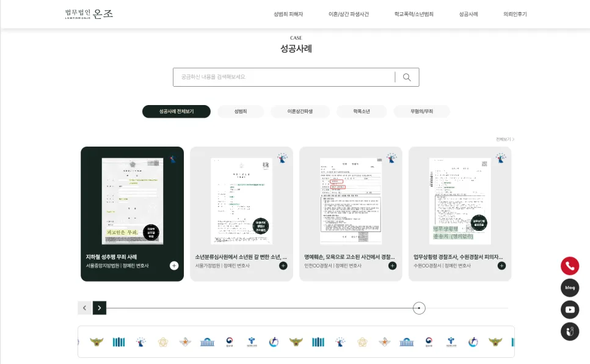Viewport: 590px width, 364px height.
Task: Click 전체보기 link above cards
Action: point(505,139)
